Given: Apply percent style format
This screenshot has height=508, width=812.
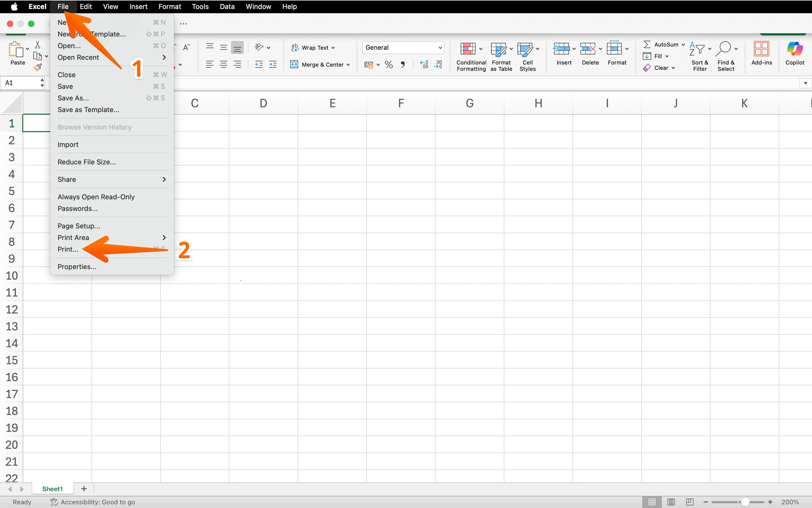Looking at the screenshot, I should [389, 64].
